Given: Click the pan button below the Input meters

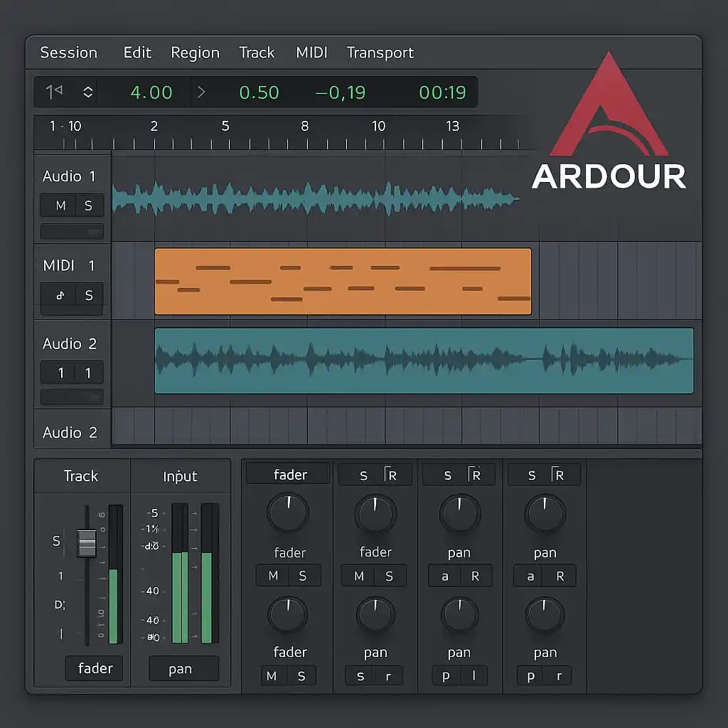Looking at the screenshot, I should pos(183,668).
